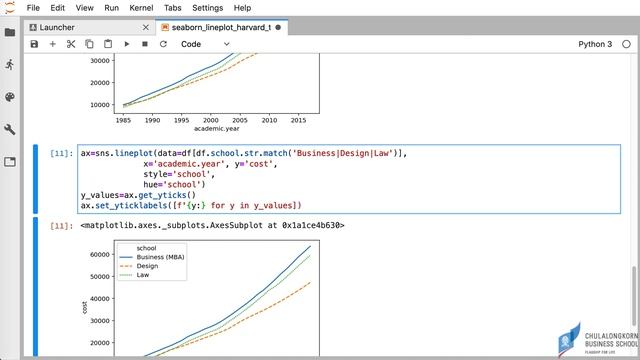Viewport: 640px width, 360px height.
Task: Open the Help menu
Action: click(242, 8)
